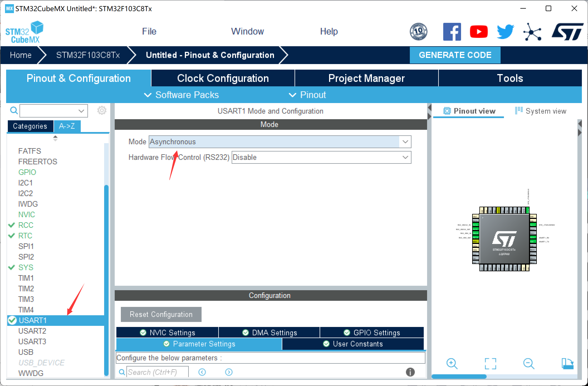The image size is (588, 386).
Task: Open the YouTube icon link
Action: (479, 32)
